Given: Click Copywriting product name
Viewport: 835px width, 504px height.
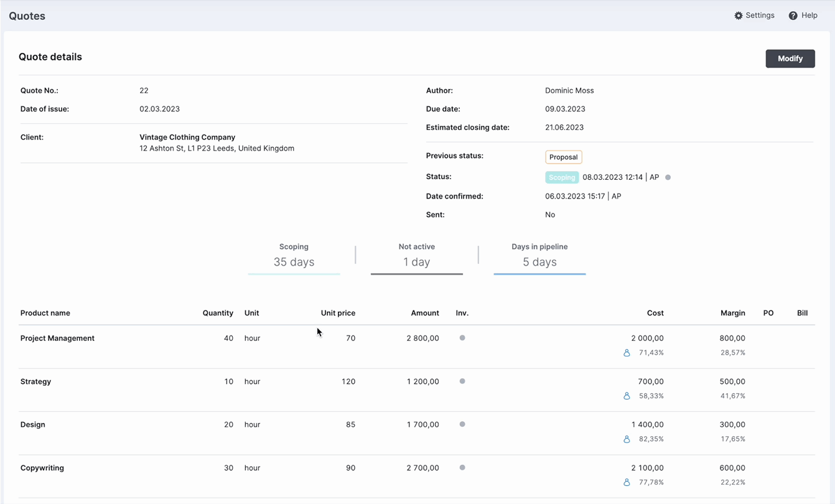Looking at the screenshot, I should click(x=42, y=468).
